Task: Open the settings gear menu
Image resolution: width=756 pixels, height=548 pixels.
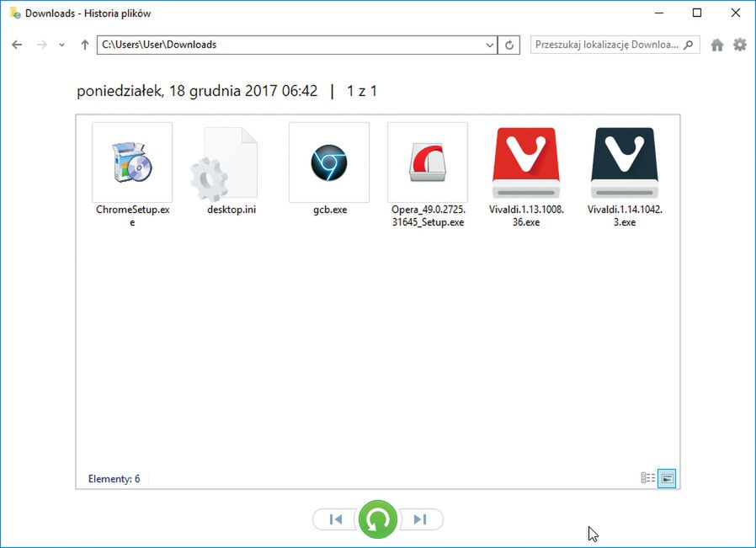Action: click(740, 45)
